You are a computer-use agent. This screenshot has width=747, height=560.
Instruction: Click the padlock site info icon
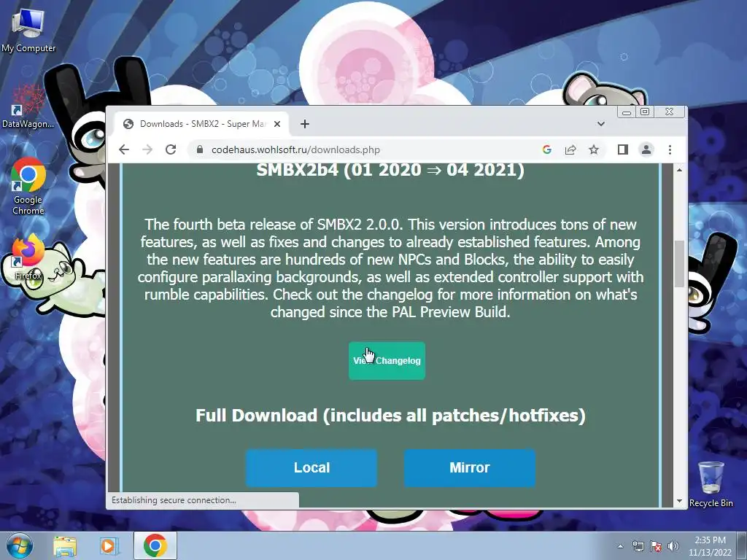200,149
